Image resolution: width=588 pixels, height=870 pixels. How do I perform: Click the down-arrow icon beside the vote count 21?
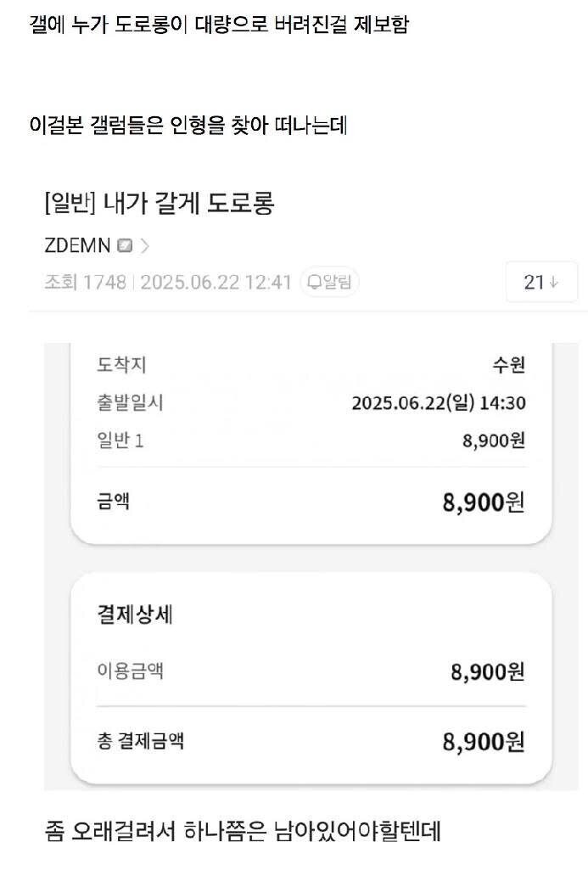point(553,281)
